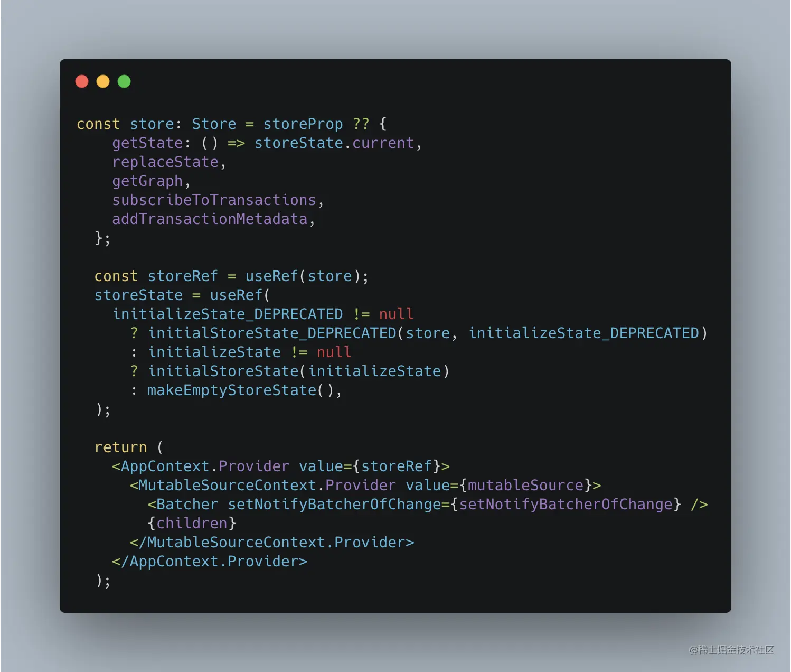Click the return keyword
The height and width of the screenshot is (672, 791).
(x=121, y=447)
